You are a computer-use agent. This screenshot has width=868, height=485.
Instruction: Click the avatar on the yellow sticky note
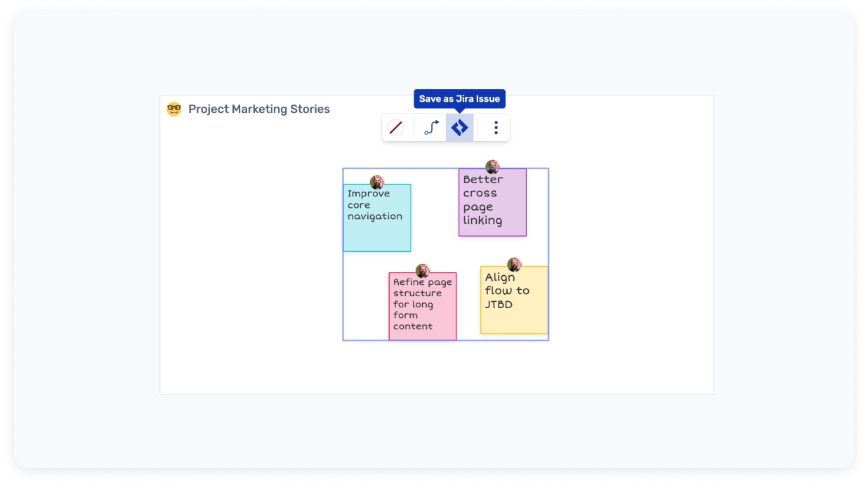point(514,265)
